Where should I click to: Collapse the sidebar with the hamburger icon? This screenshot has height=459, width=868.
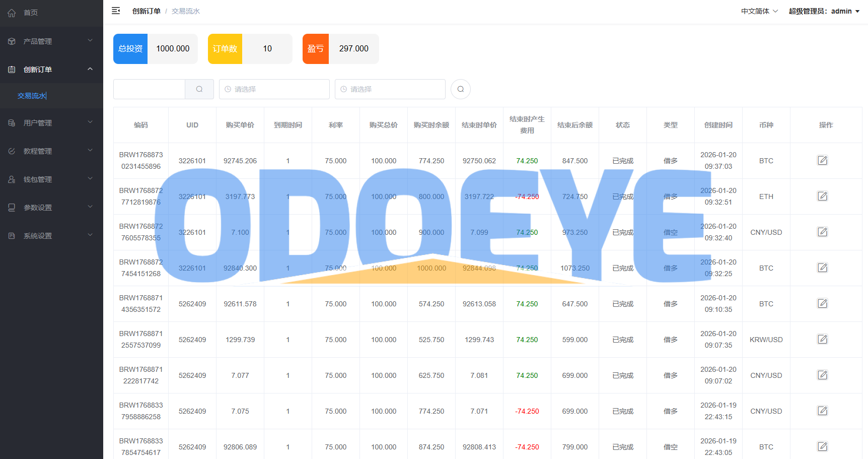(116, 11)
